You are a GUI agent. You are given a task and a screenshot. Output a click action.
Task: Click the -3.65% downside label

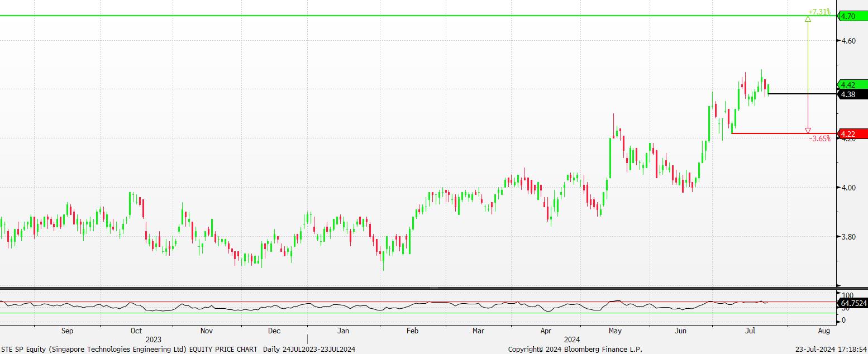pos(819,138)
